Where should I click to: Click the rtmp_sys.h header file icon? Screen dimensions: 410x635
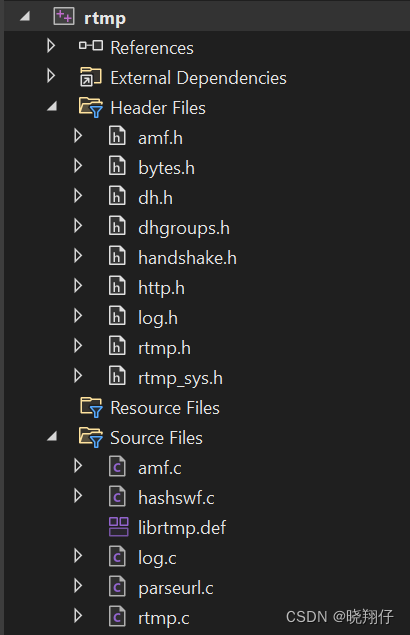pyautogui.click(x=117, y=376)
